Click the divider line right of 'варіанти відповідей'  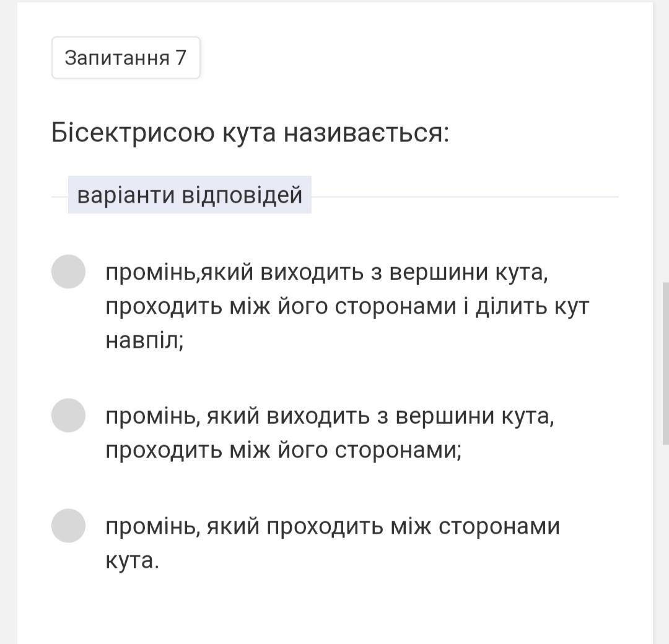point(465,196)
